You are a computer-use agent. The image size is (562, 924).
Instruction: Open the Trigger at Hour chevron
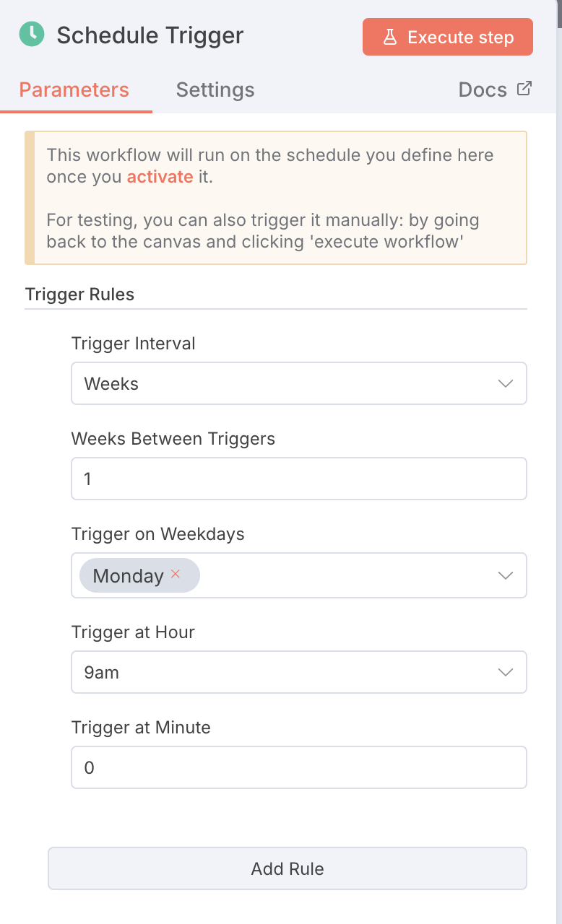[x=506, y=672]
